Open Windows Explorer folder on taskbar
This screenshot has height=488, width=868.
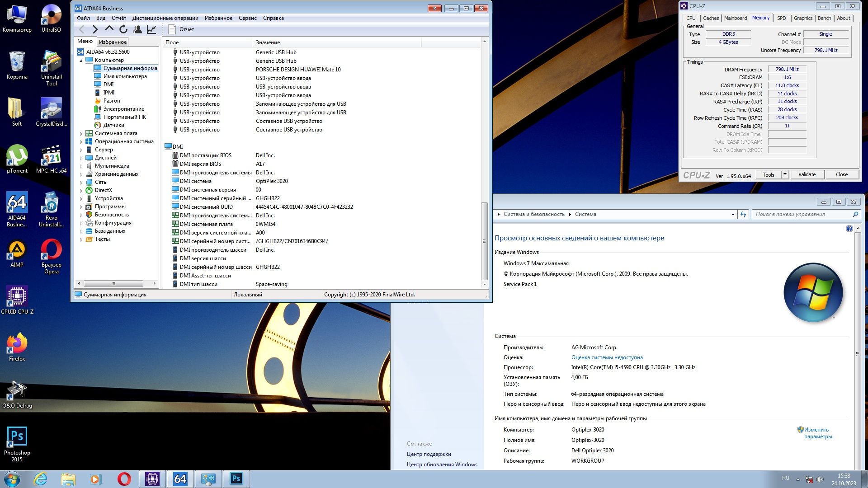pyautogui.click(x=68, y=479)
